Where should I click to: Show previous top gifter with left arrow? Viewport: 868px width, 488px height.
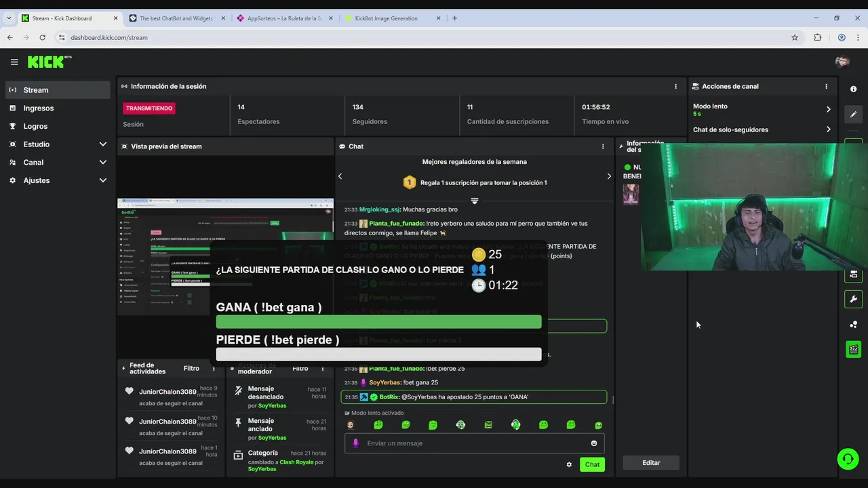pyautogui.click(x=340, y=176)
